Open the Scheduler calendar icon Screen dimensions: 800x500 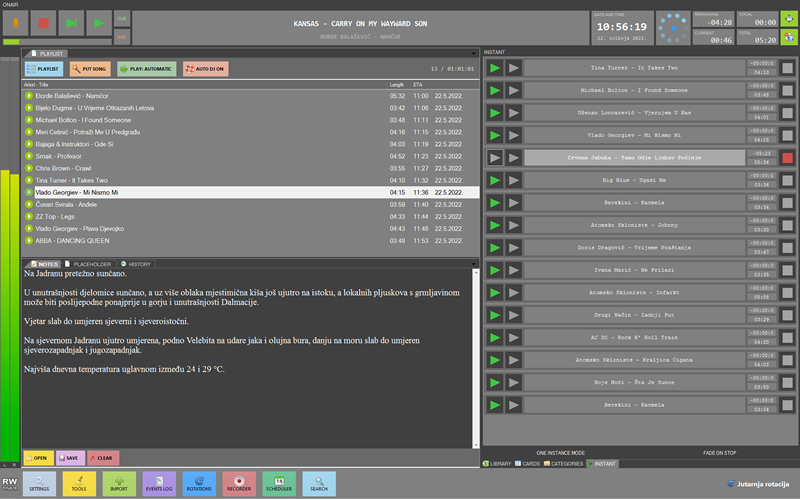pyautogui.click(x=278, y=484)
